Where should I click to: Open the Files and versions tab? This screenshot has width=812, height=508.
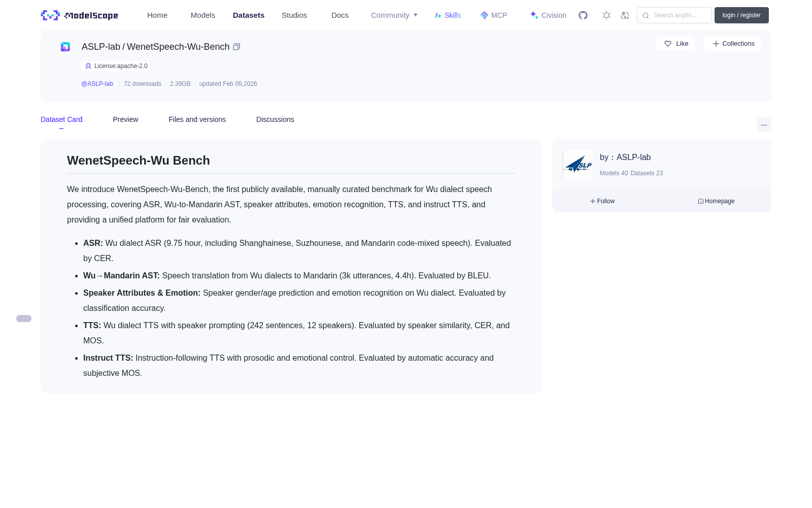(x=197, y=119)
